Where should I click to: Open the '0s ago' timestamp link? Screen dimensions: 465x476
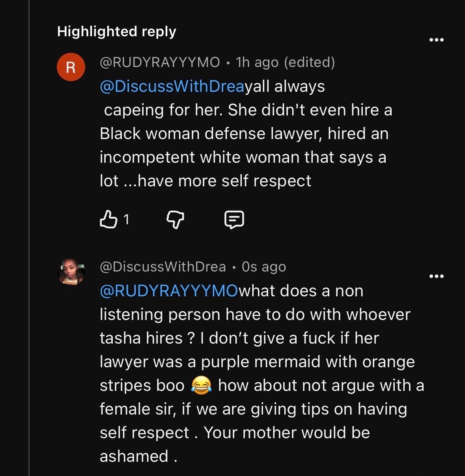pyautogui.click(x=264, y=267)
